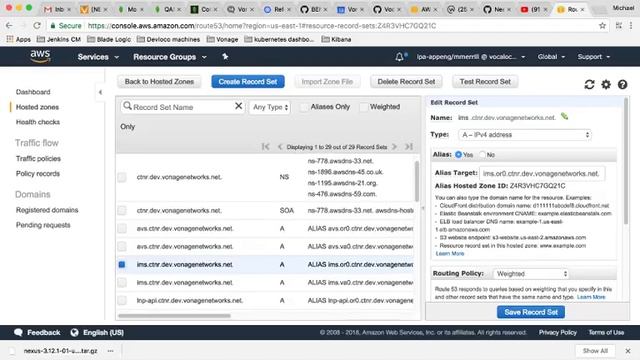Open the account user dropdown
Image resolution: width=640 pixels, height=360 pixels.
click(471, 57)
